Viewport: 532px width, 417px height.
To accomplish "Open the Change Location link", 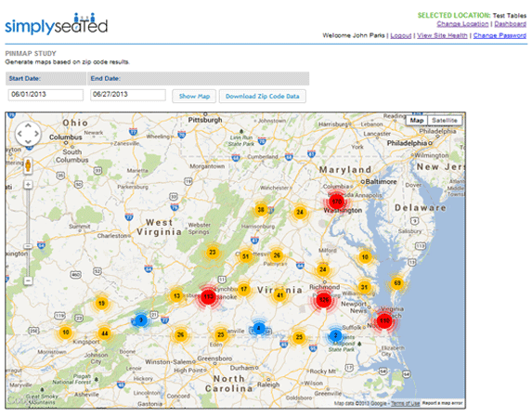I will 462,24.
